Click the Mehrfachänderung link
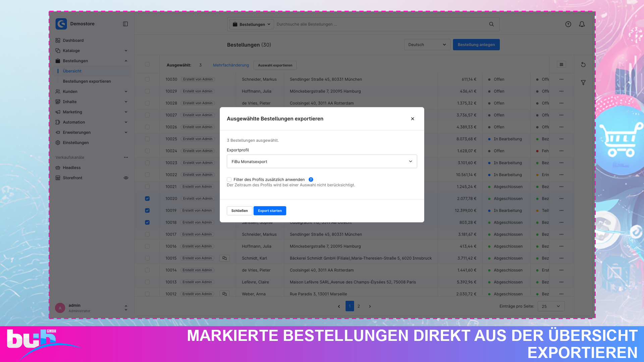The height and width of the screenshot is (362, 644). coord(231,65)
